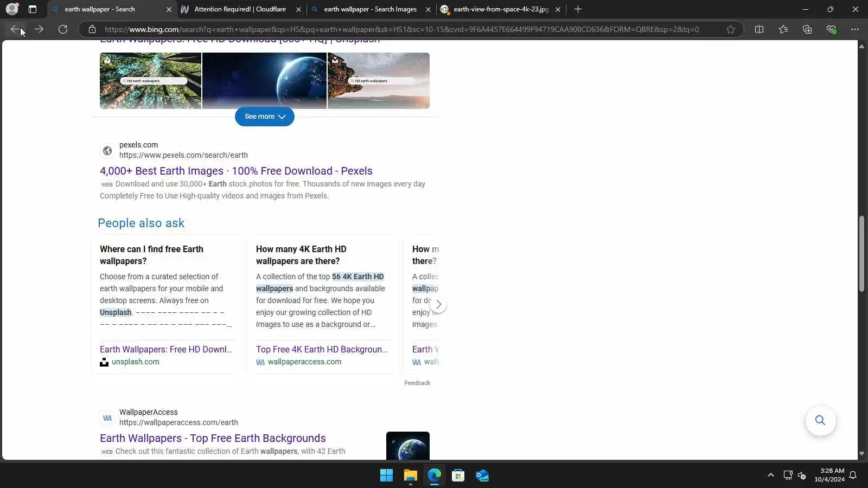The image size is (868, 488).
Task: Switch to 'earth wallpaper - Search Images' tab
Action: tap(371, 9)
